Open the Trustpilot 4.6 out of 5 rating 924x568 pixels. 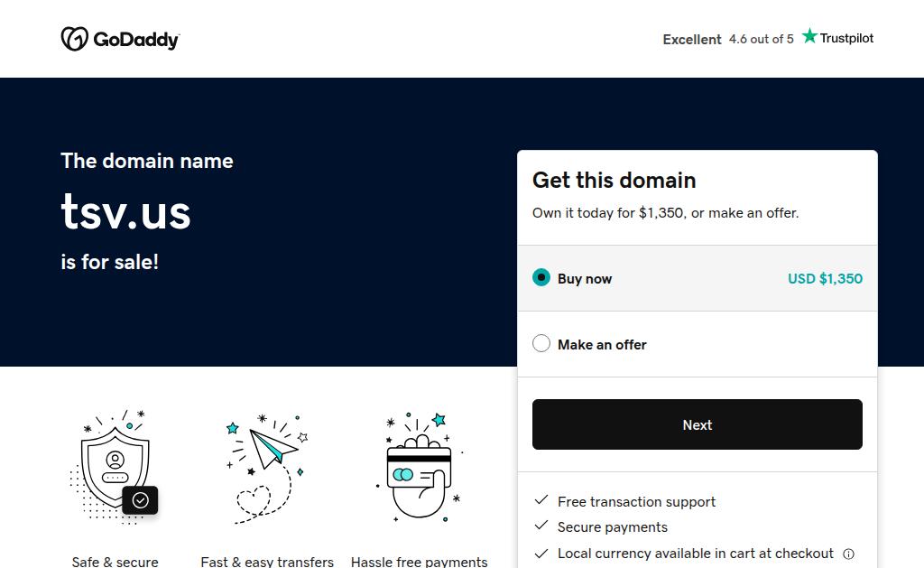click(761, 39)
